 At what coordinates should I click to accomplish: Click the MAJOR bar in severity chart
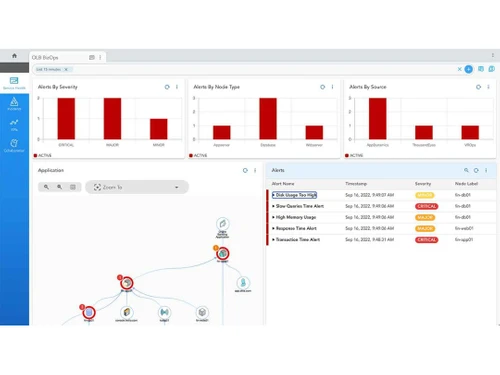tap(112, 119)
